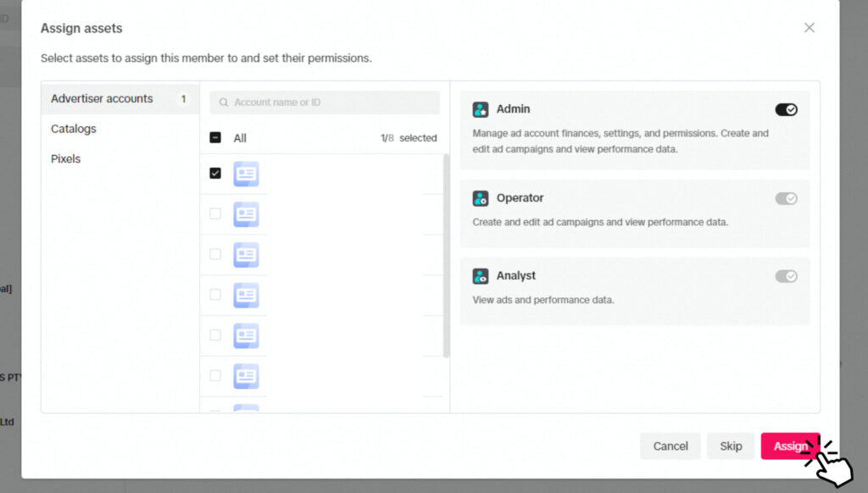
Task: Click the Operator role icon
Action: coord(481,198)
